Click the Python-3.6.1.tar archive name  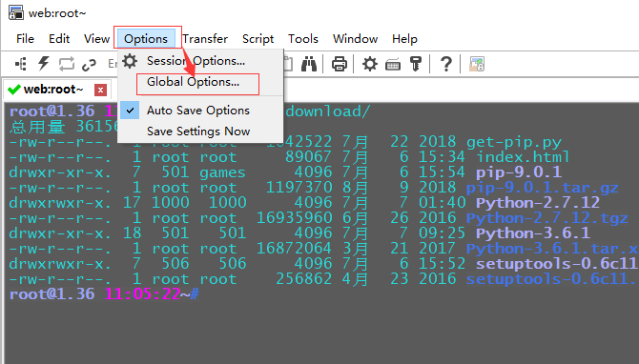point(552,249)
